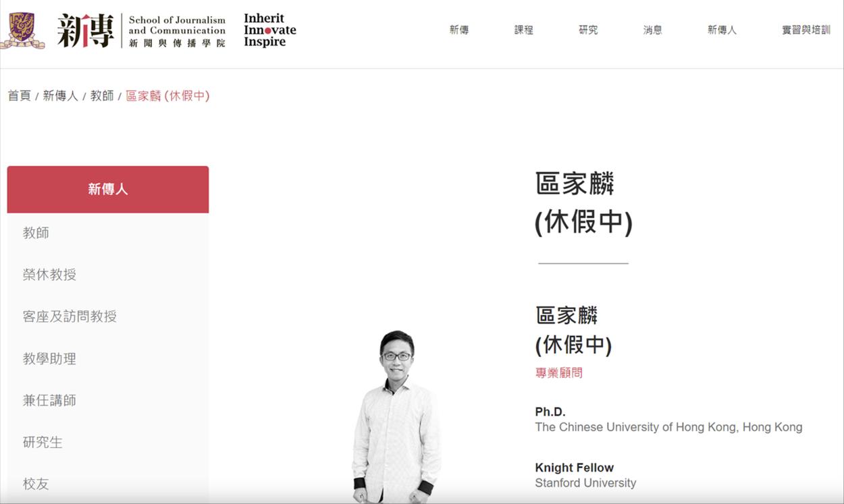Select 研究生 in the sidebar
844x504 pixels.
[x=43, y=443]
